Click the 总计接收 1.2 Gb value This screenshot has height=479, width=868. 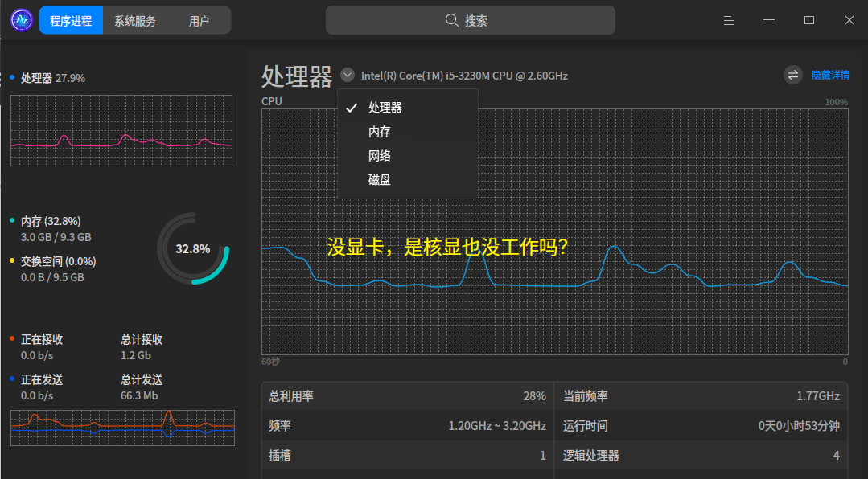(136, 356)
